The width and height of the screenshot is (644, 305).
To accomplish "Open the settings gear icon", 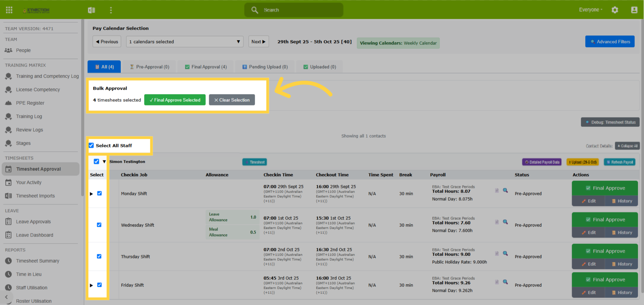I will click(x=615, y=10).
